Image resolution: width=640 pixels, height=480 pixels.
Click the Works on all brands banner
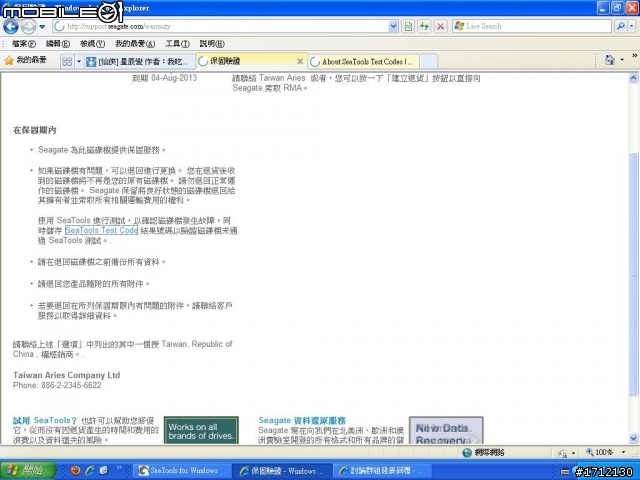(x=201, y=430)
